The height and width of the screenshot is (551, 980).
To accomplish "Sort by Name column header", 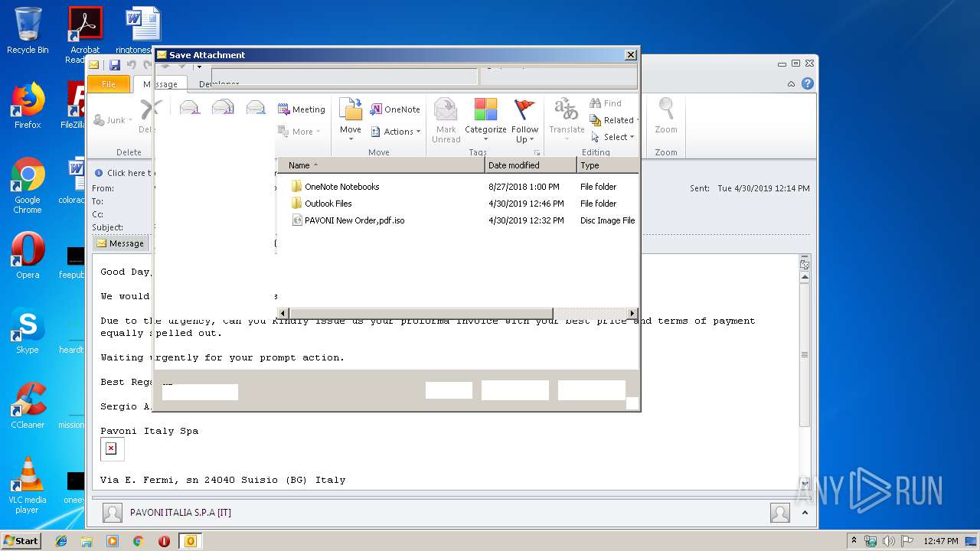I will coord(381,165).
